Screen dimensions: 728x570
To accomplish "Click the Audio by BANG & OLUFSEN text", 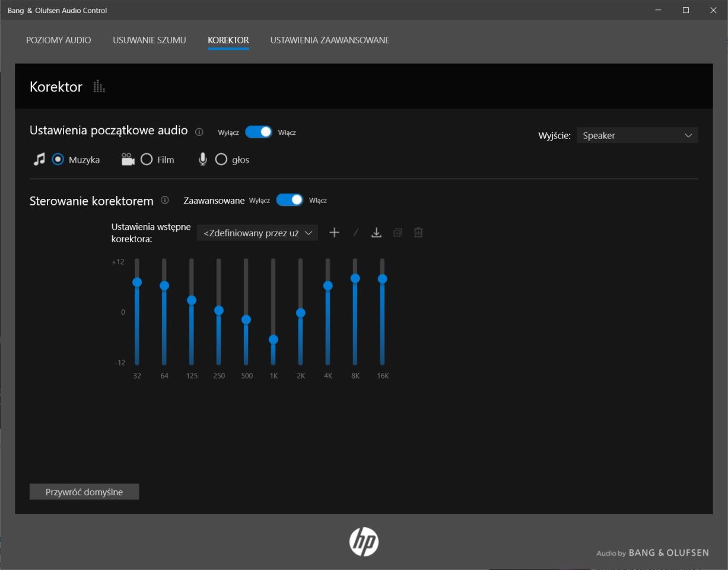I will click(x=653, y=553).
